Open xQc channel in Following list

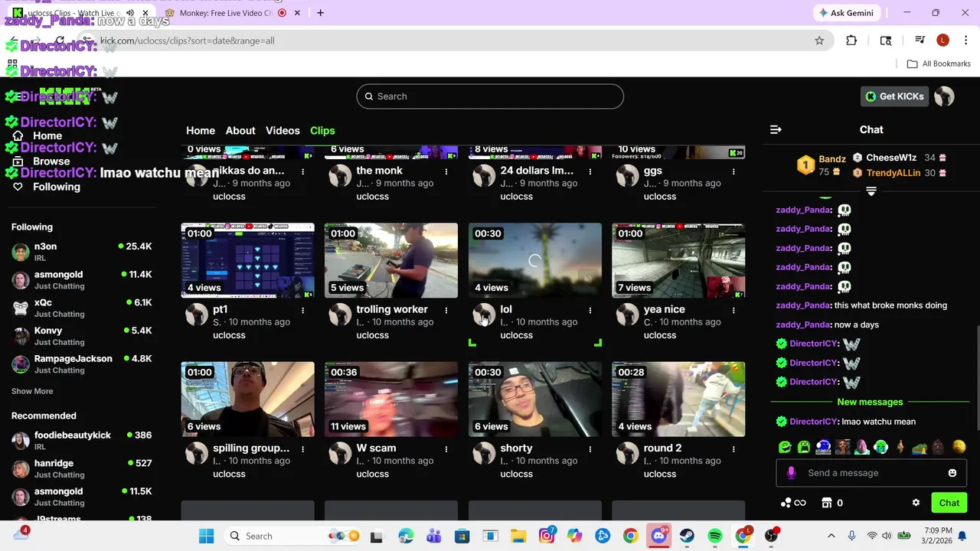tap(81, 308)
